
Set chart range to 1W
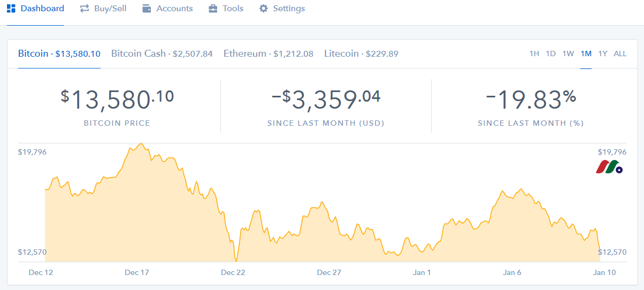(568, 54)
